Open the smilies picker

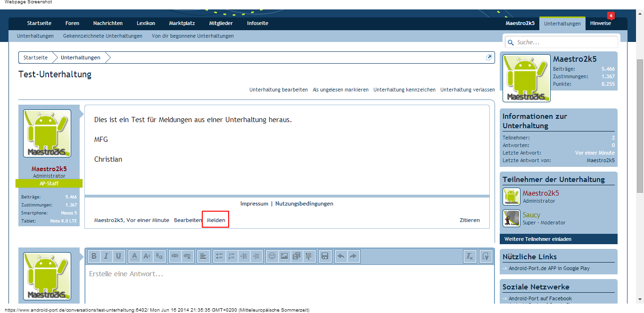[x=272, y=256]
